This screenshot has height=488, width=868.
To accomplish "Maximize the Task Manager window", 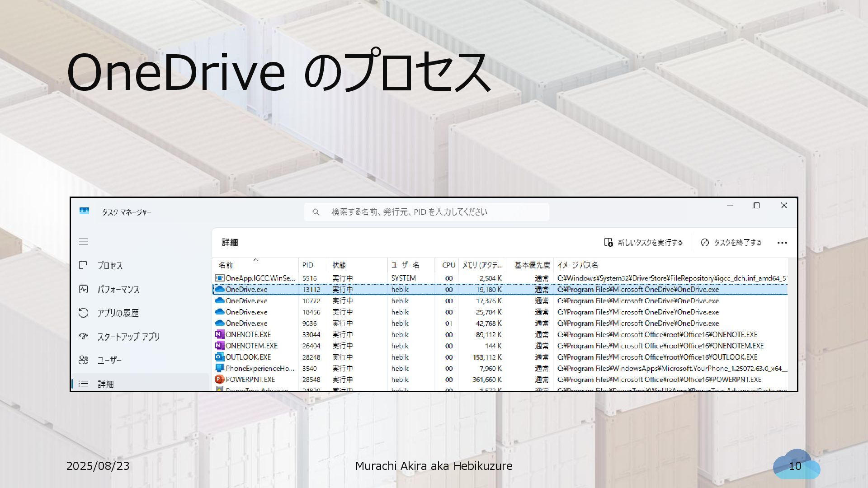I will (756, 206).
